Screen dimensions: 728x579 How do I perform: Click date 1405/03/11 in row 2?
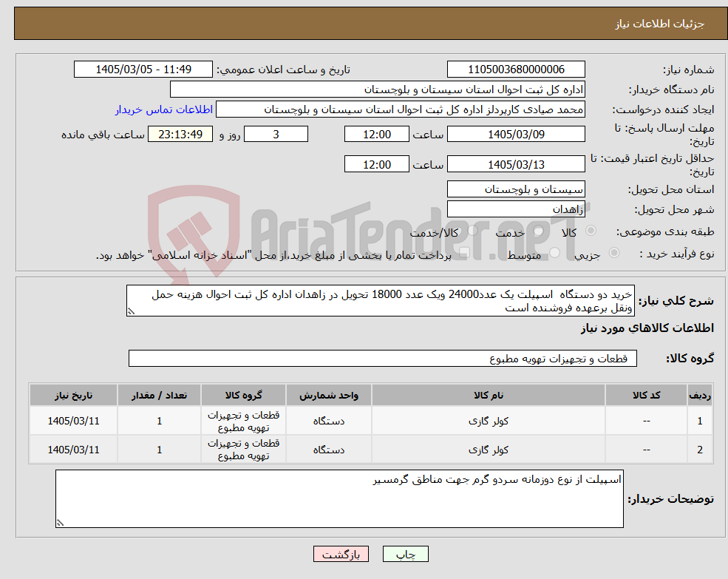coord(73,450)
